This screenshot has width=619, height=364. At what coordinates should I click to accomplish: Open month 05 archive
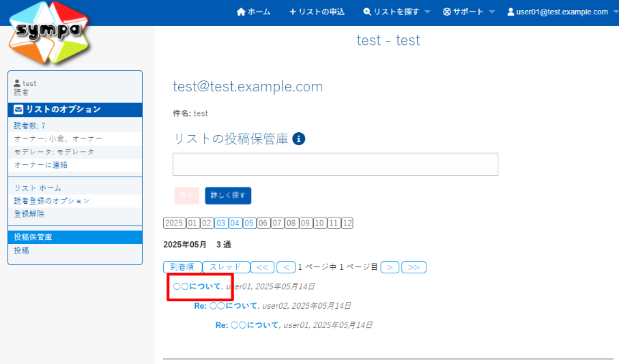(249, 223)
